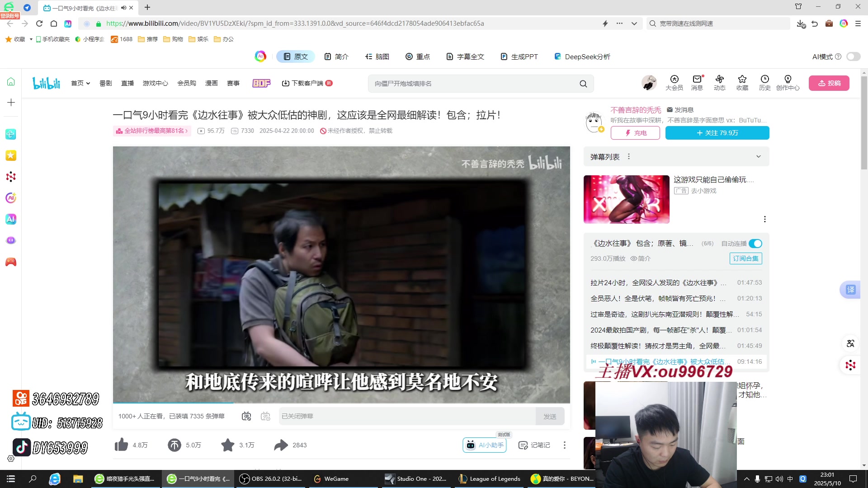This screenshot has height=488, width=868.
Task: Open DeepSeek分析 option
Action: 582,56
